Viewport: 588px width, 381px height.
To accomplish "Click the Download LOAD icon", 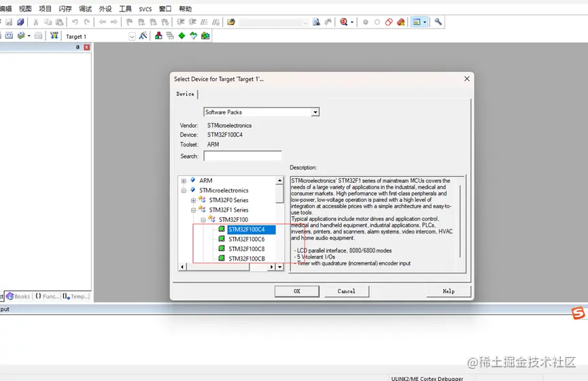I will click(54, 35).
